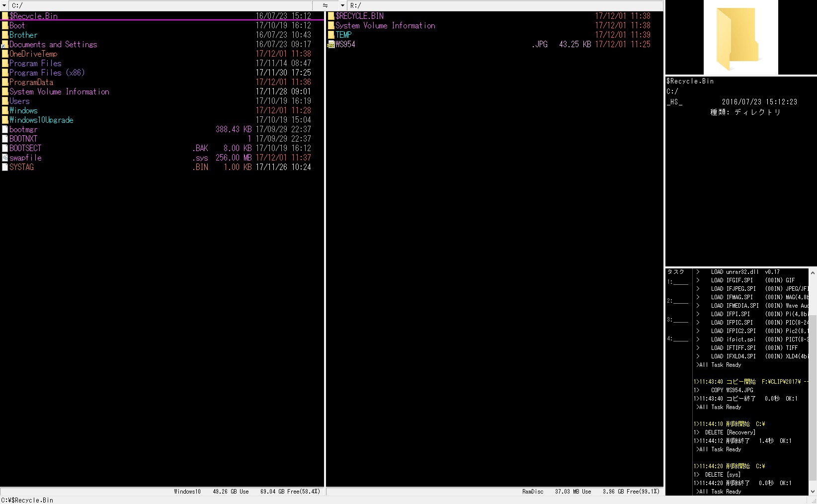Open the right pane drive dropdown

pos(342,5)
